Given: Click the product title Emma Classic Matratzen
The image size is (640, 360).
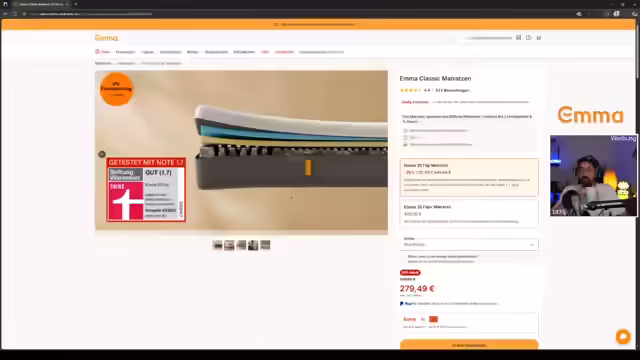Looking at the screenshot, I should click(x=435, y=78).
